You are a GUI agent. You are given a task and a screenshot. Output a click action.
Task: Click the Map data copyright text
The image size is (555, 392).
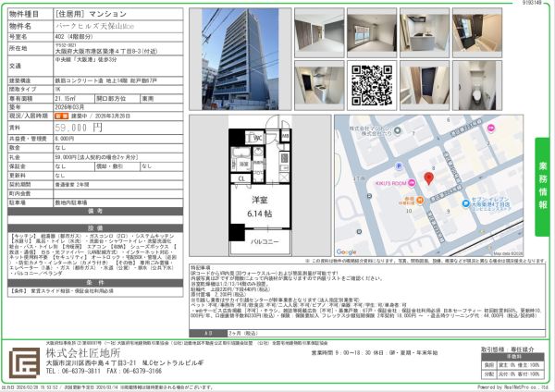pyautogui.click(x=508, y=253)
